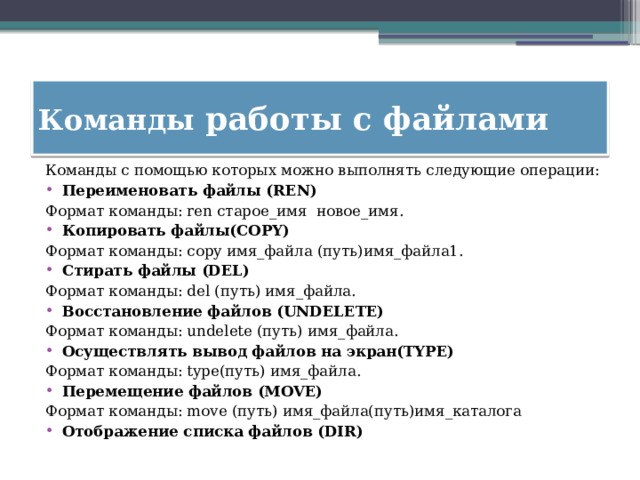Click the slide title "Команды работы с файлами"
The image size is (640, 480).
coord(293,120)
